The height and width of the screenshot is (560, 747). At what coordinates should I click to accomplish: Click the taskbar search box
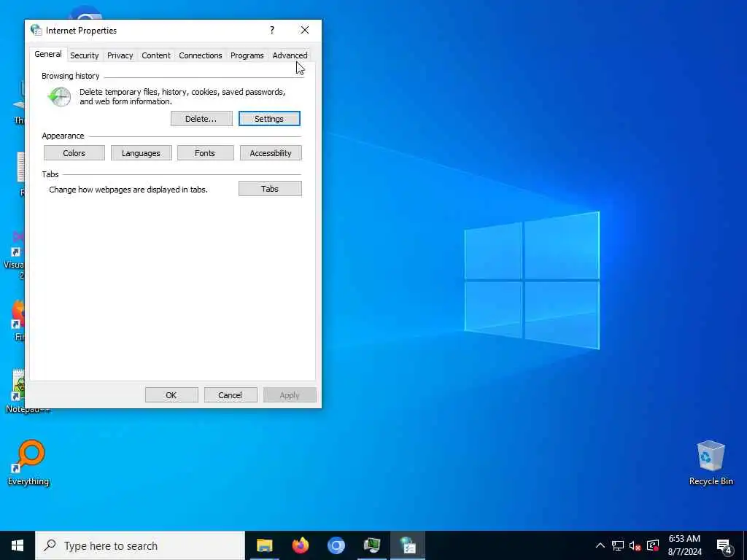140,545
